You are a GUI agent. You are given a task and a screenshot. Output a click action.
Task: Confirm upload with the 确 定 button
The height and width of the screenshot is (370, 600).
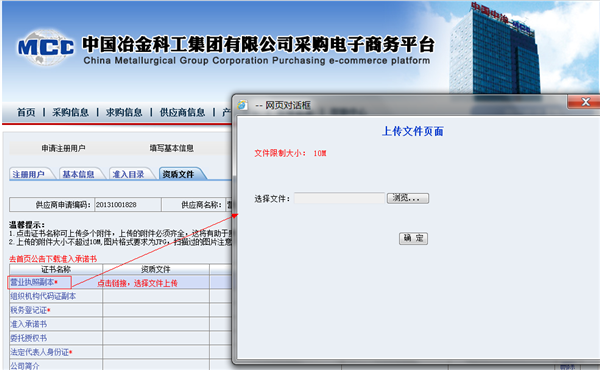coord(413,238)
